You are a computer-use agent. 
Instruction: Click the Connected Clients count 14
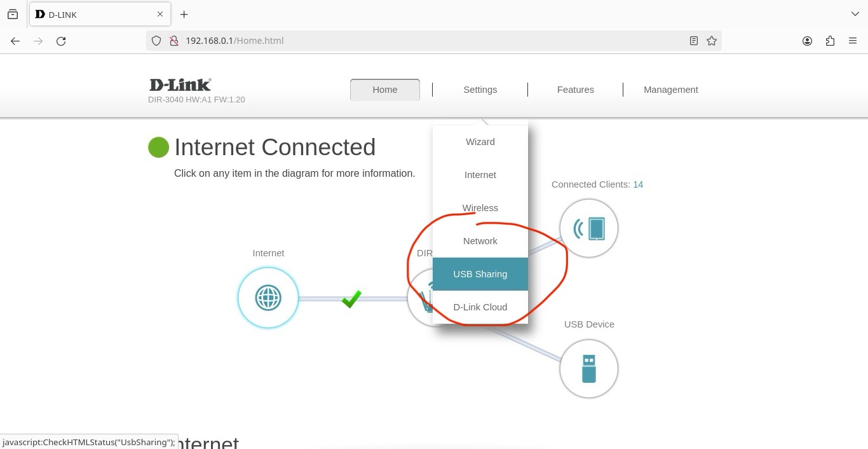coord(638,184)
